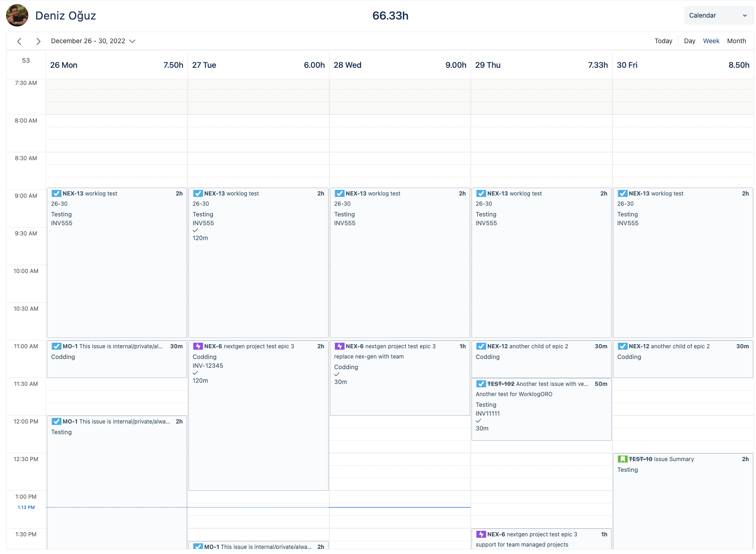Select the MO-1 task icon in Monday's 11 AM entry
756x554 pixels.
tap(56, 346)
